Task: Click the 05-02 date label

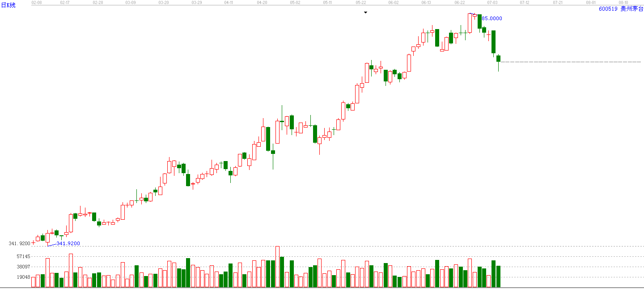Action: tap(295, 2)
